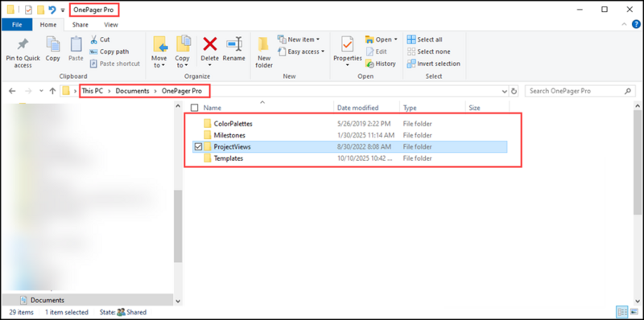This screenshot has height=320, width=644.
Task: Click Paste shortcut
Action: [115, 64]
